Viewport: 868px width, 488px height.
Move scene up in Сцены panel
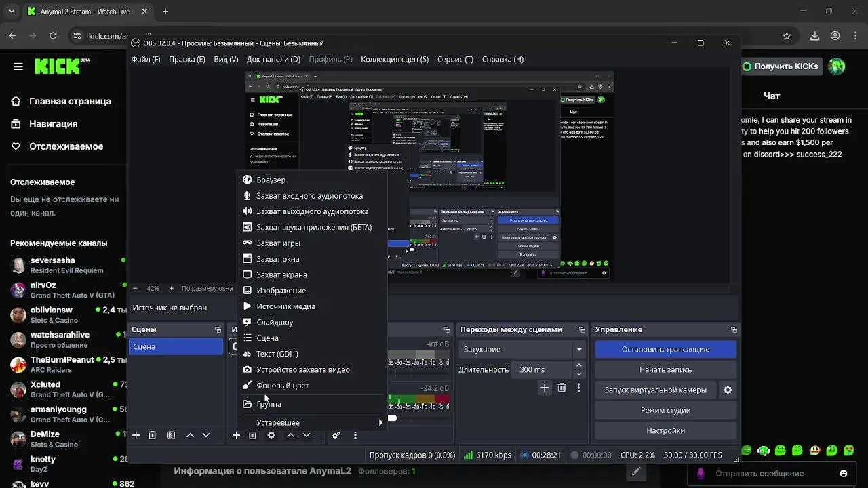190,435
